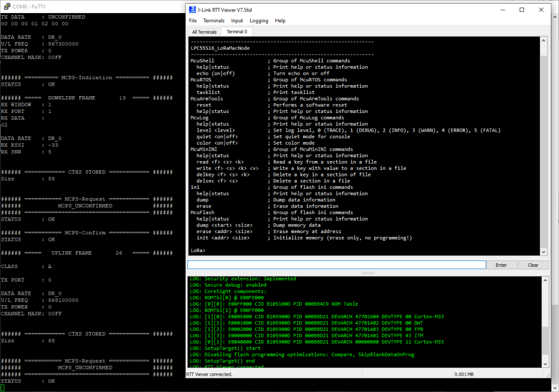Click the terminal scrollbar down arrow
The image size is (559, 392).
(x=543, y=251)
